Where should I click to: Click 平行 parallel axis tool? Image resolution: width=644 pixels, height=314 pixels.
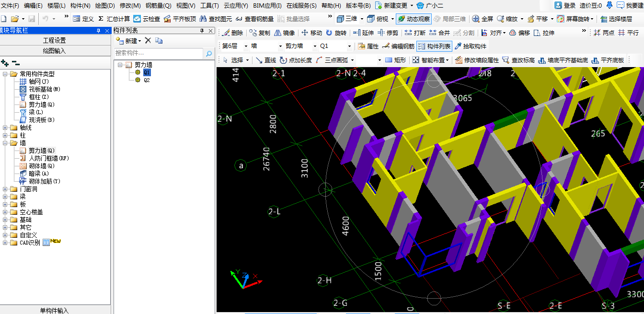point(628,33)
